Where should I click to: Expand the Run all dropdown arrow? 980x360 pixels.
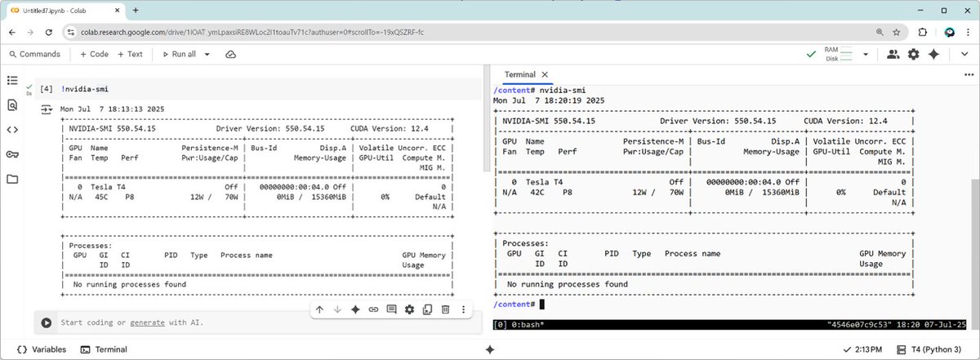[207, 54]
